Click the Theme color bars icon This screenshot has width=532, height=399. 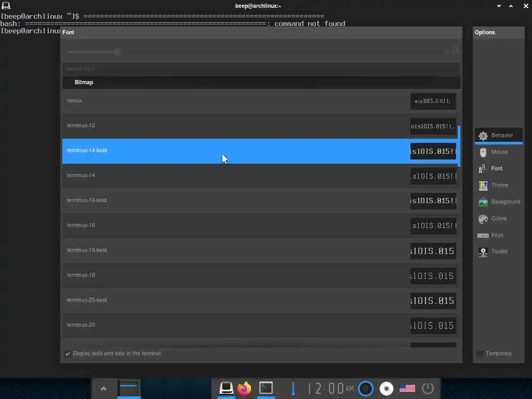coord(483,185)
